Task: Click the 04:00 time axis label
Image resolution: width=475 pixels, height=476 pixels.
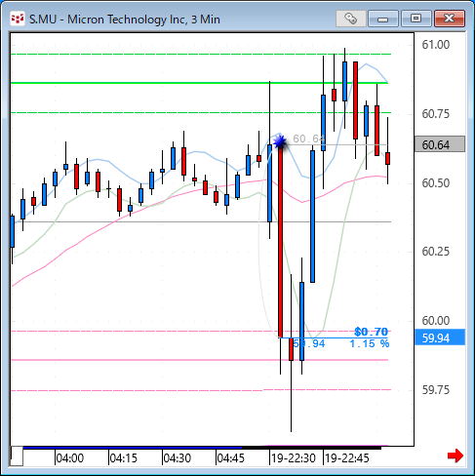Action: (70, 458)
